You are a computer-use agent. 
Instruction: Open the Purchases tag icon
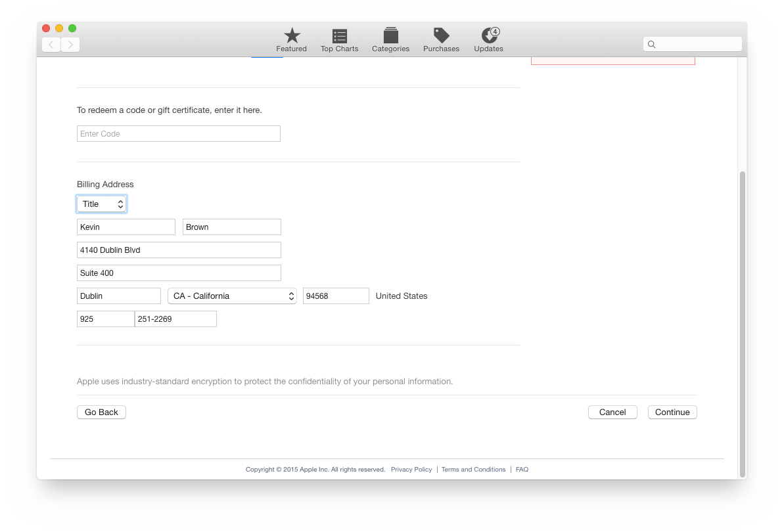tap(441, 36)
